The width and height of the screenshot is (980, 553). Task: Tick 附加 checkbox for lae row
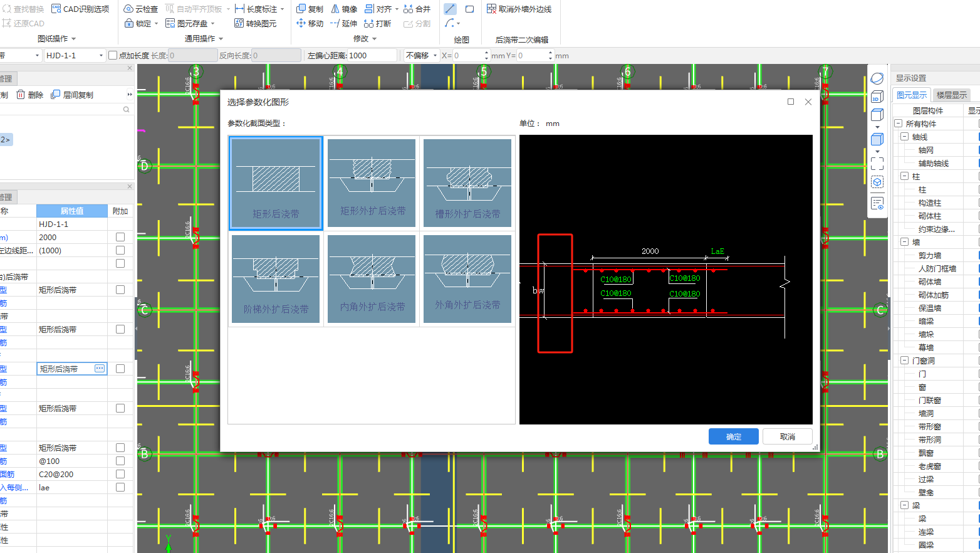[120, 487]
